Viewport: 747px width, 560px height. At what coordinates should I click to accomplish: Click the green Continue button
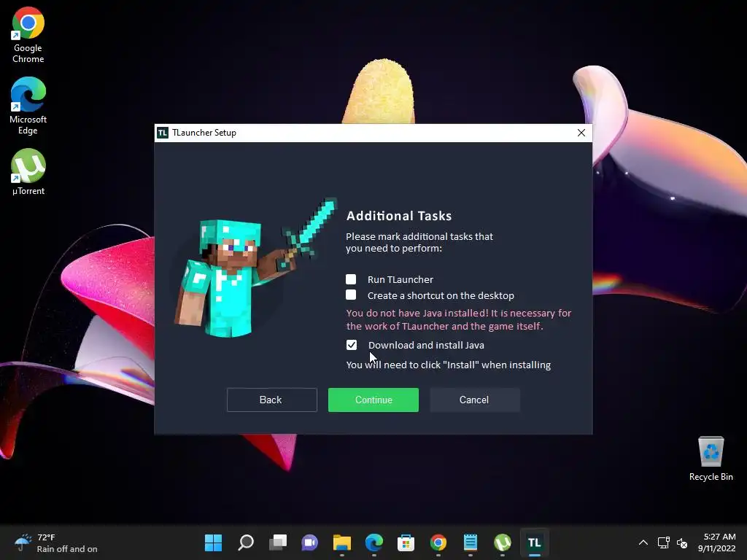[x=373, y=400]
